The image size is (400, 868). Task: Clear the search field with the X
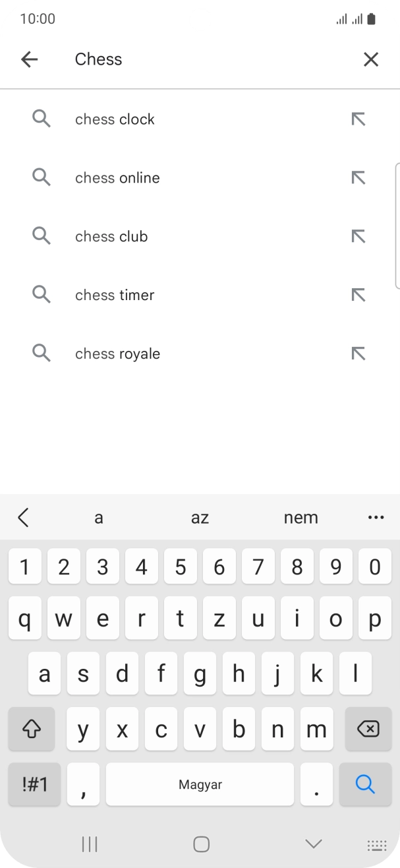(x=371, y=59)
